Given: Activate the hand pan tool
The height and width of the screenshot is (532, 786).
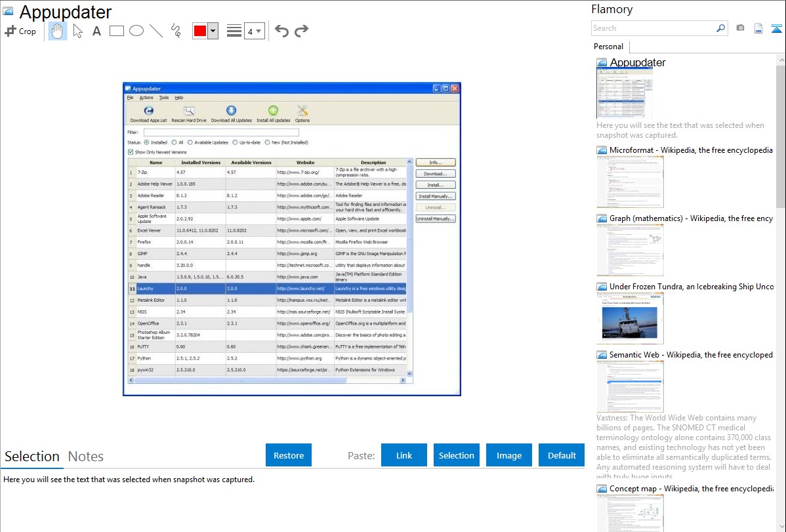Looking at the screenshot, I should coord(57,31).
